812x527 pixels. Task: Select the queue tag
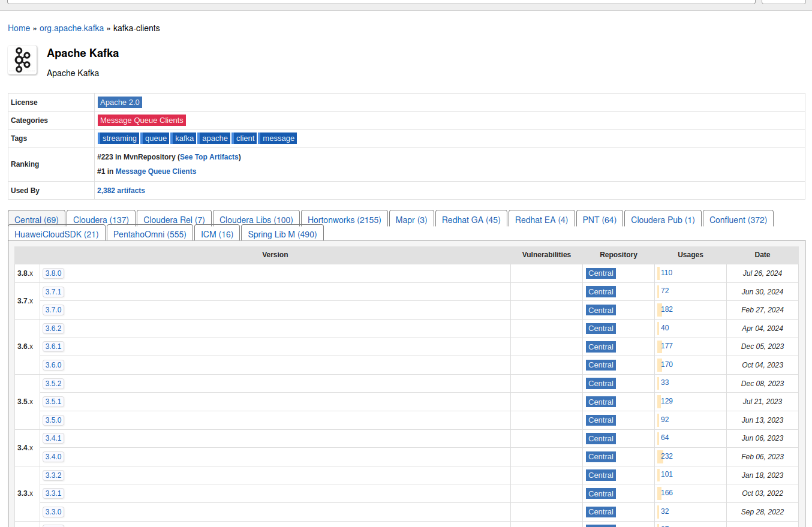(155, 138)
